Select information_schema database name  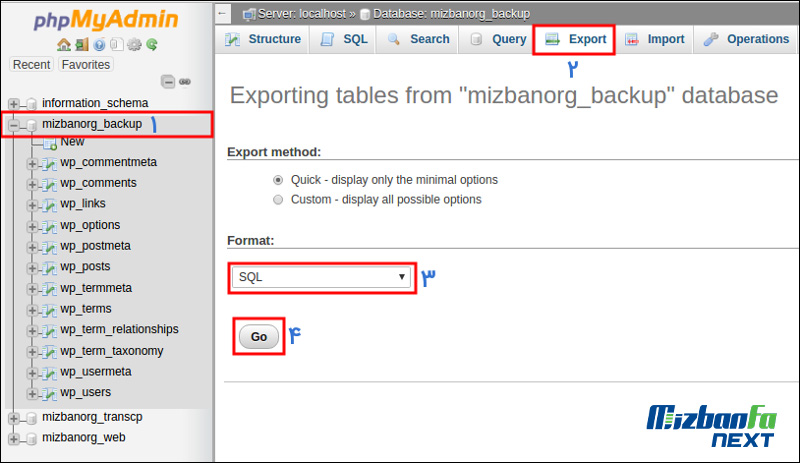point(95,103)
